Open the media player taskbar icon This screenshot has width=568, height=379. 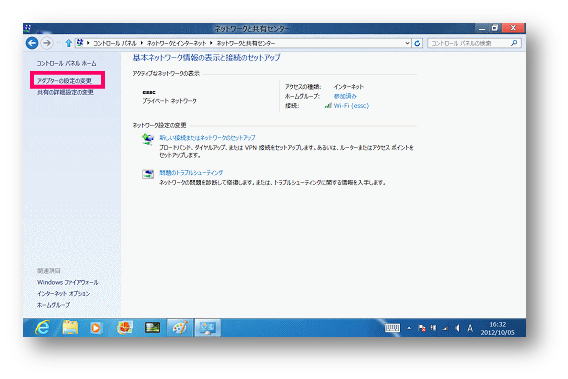click(96, 328)
